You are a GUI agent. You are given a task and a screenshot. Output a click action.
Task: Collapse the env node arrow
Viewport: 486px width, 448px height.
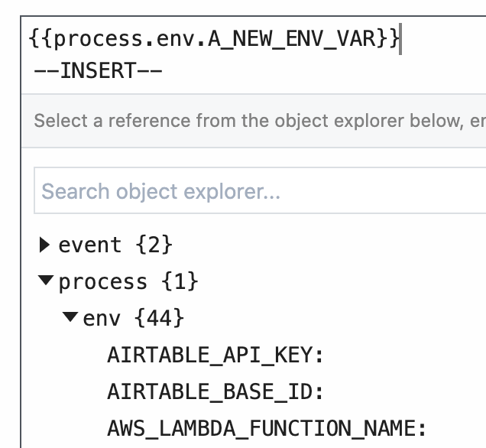coord(70,317)
